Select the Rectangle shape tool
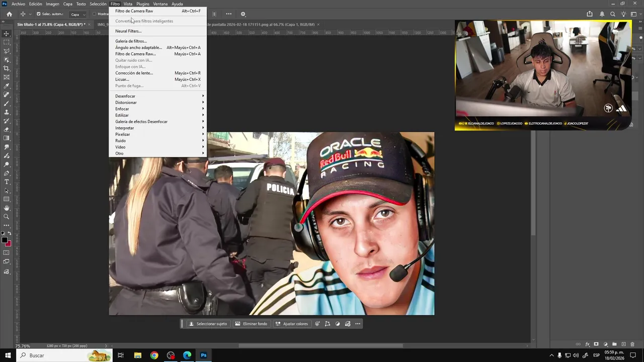Screen dimensions: 644x362 click(7, 199)
